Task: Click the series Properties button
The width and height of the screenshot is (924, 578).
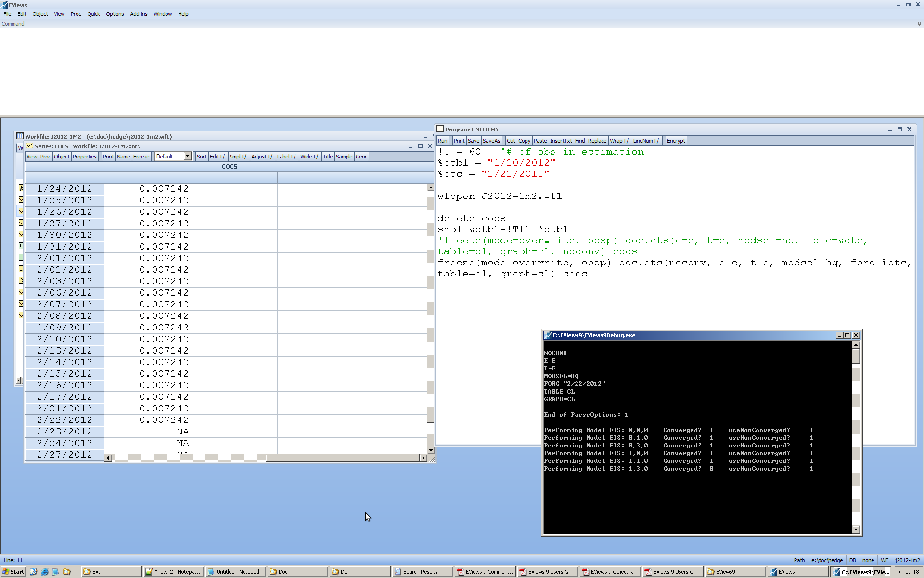Action: [x=84, y=157]
